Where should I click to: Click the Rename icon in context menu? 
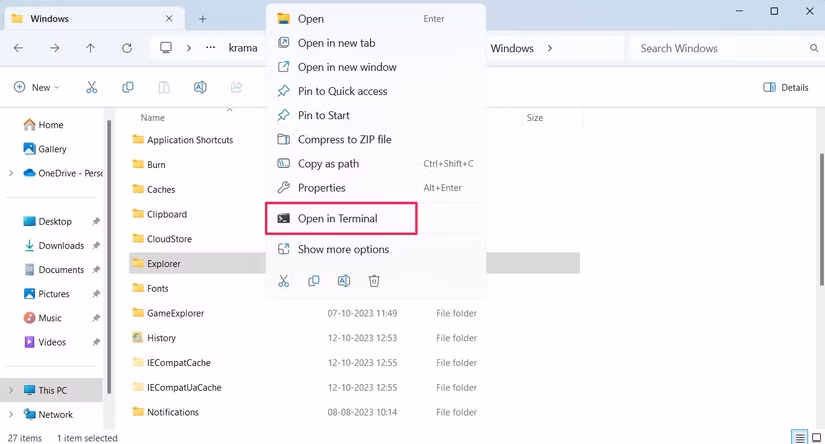tap(344, 281)
